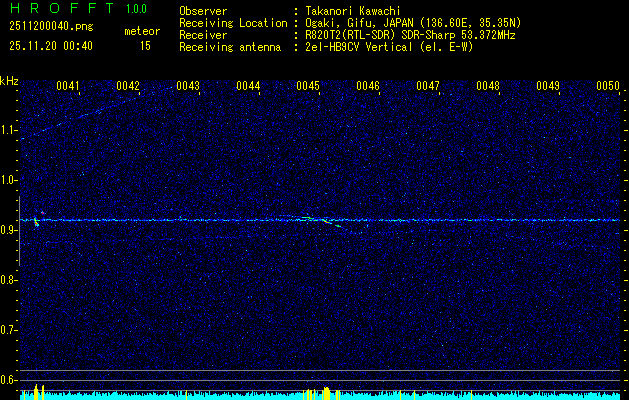Click the 1.1 kHz frequency label

click(x=9, y=130)
